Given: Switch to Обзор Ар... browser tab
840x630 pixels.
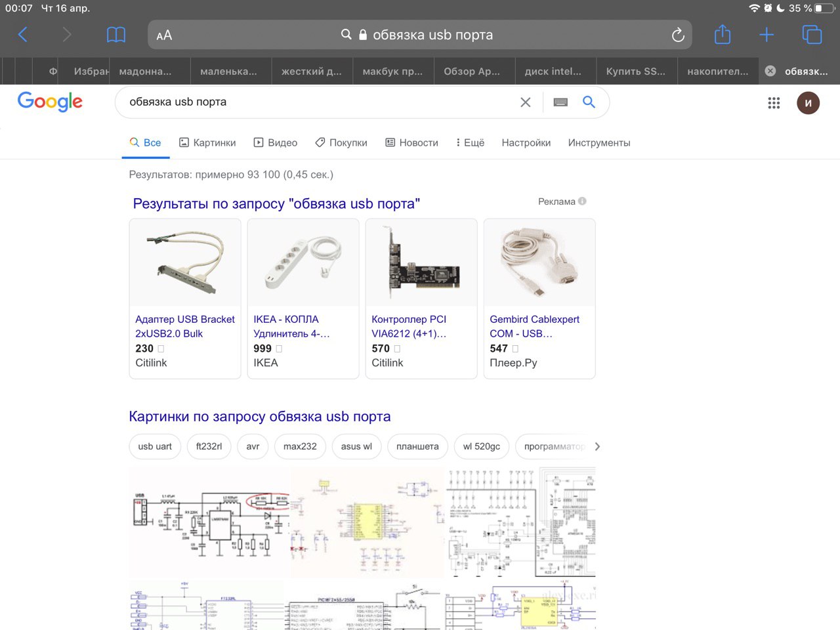Looking at the screenshot, I should [x=474, y=71].
